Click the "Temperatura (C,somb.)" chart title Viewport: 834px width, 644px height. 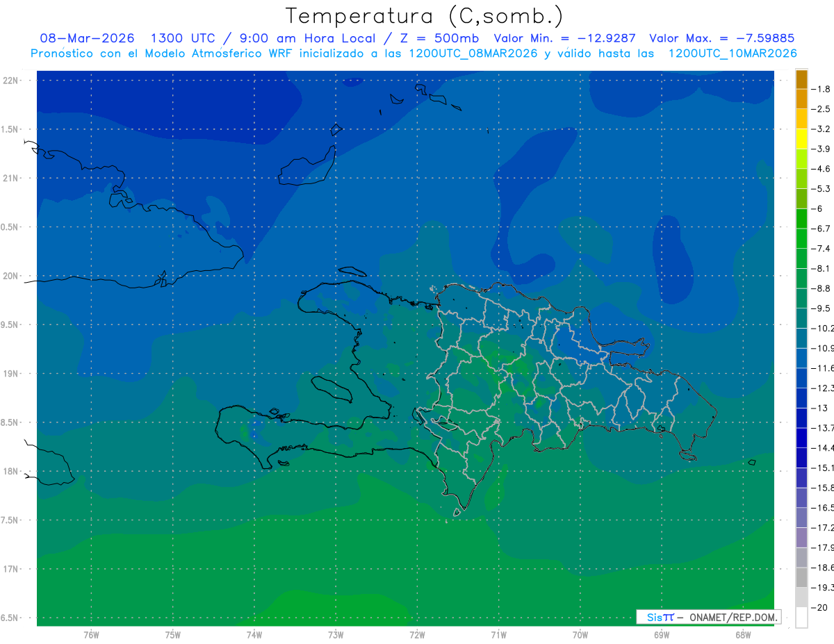click(424, 16)
